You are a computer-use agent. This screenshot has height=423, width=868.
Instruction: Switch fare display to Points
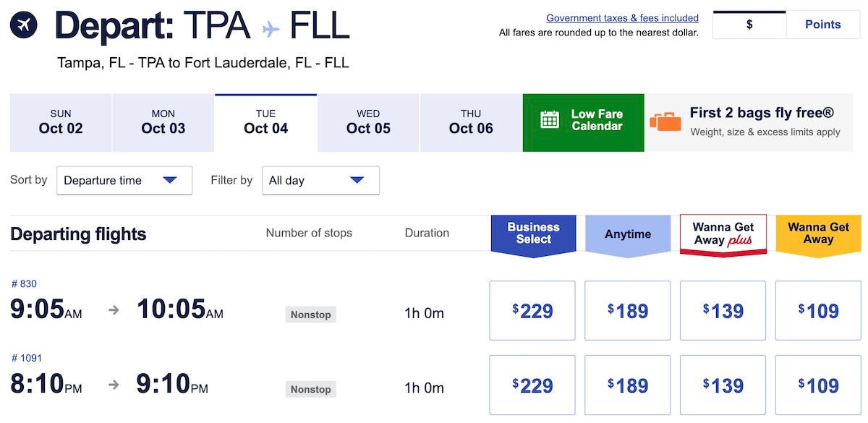(x=822, y=24)
